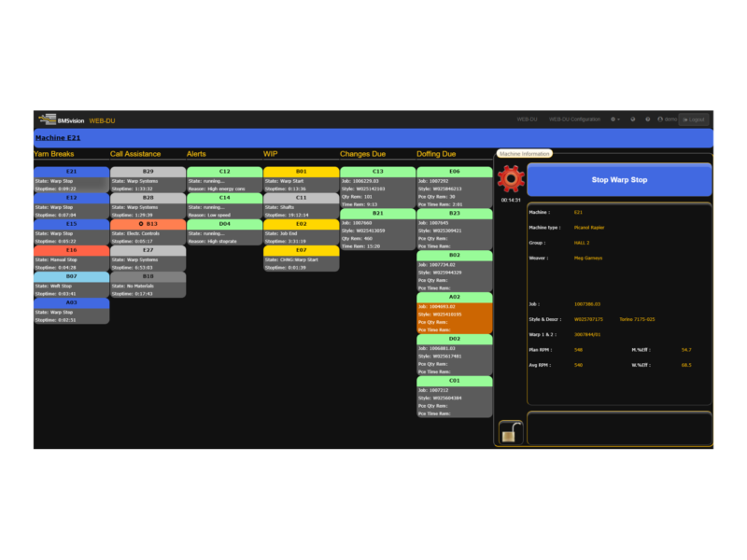Click the globe language icon in navbar
Viewport: 747px width, 560px height.
[x=632, y=119]
